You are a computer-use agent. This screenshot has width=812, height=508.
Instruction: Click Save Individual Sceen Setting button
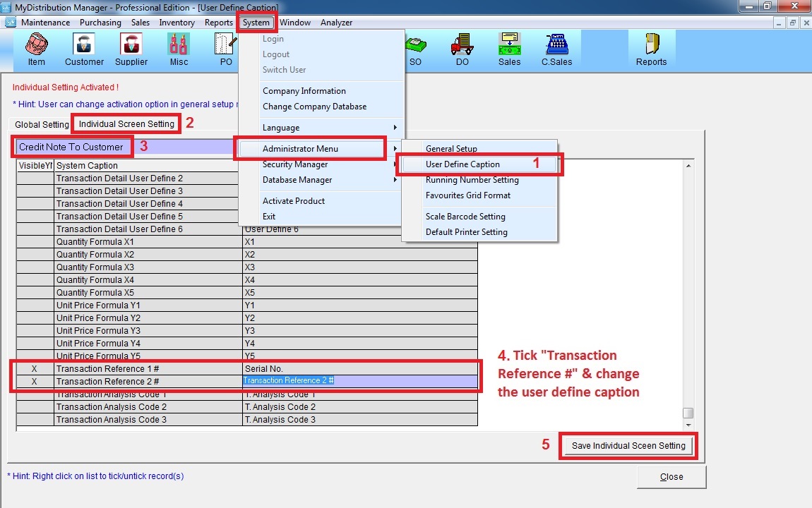click(x=628, y=446)
